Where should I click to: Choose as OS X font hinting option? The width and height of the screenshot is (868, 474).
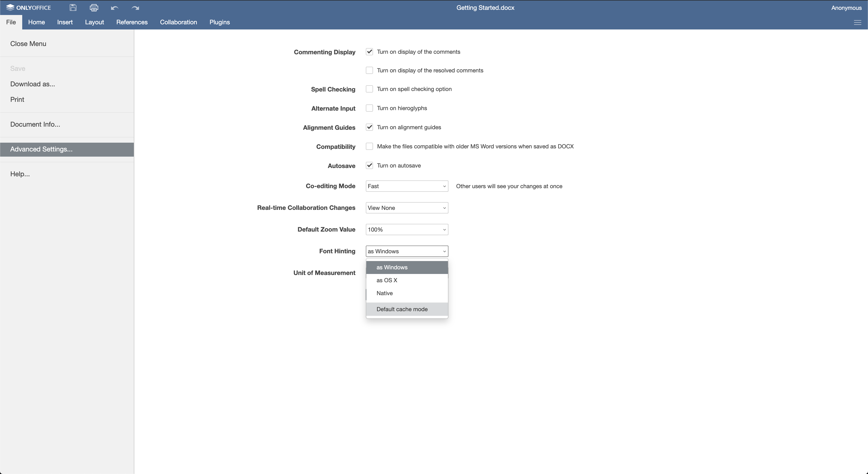click(x=386, y=280)
